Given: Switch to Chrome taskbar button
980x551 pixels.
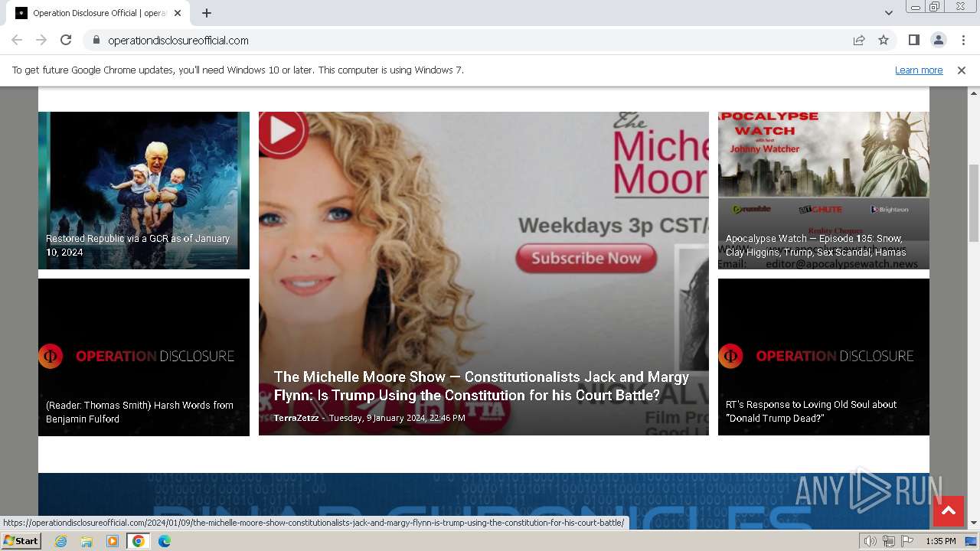Looking at the screenshot, I should pos(139,541).
